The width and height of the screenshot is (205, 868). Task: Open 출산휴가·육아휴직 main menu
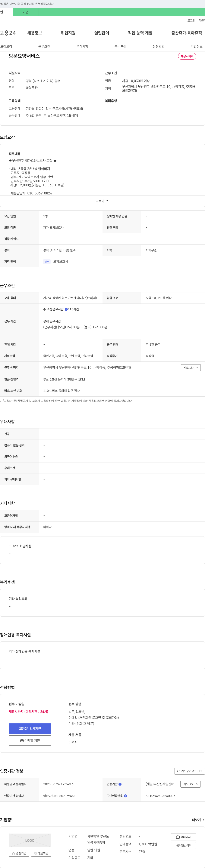click(x=186, y=33)
